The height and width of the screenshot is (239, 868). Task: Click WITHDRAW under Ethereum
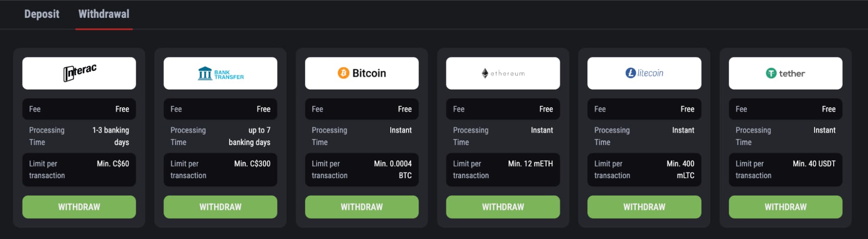pyautogui.click(x=503, y=207)
